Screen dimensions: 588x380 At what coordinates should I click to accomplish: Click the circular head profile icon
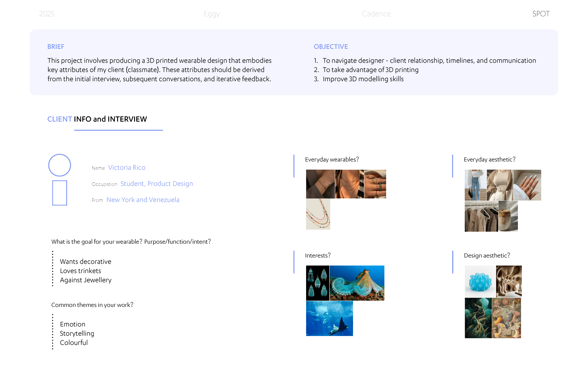(x=59, y=165)
